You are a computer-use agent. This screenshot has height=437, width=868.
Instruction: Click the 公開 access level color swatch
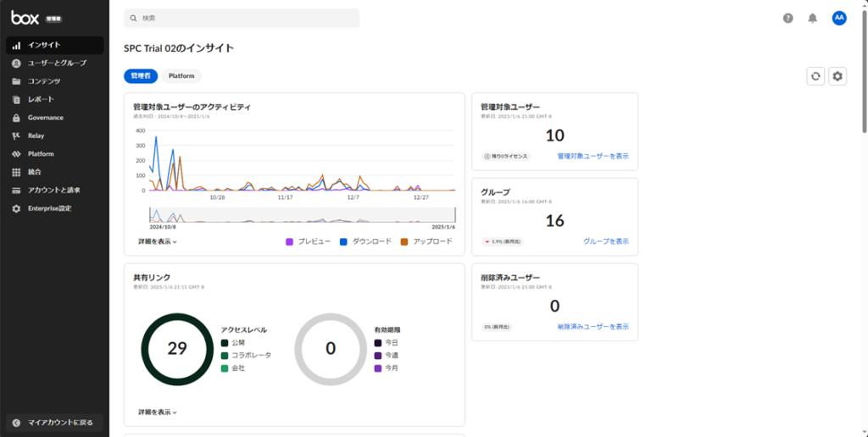[x=225, y=343]
